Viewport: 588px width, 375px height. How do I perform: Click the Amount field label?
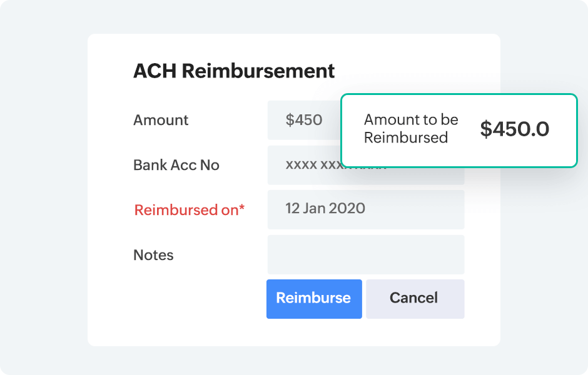coord(161,120)
